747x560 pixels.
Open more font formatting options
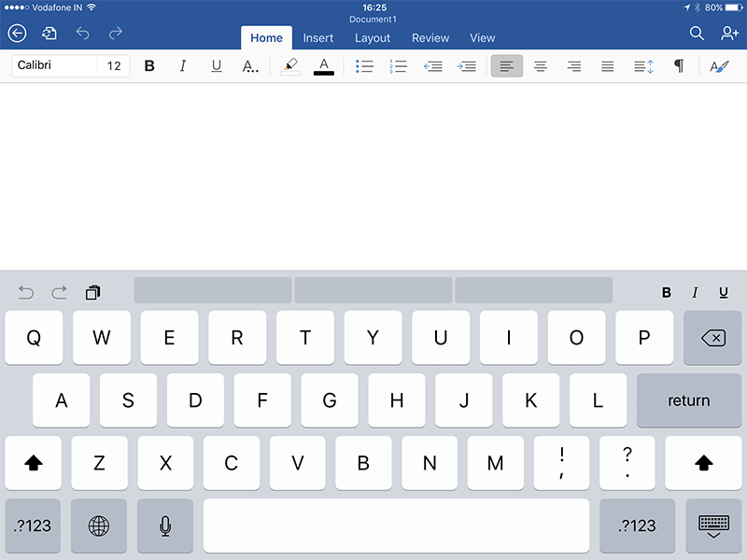tap(250, 65)
